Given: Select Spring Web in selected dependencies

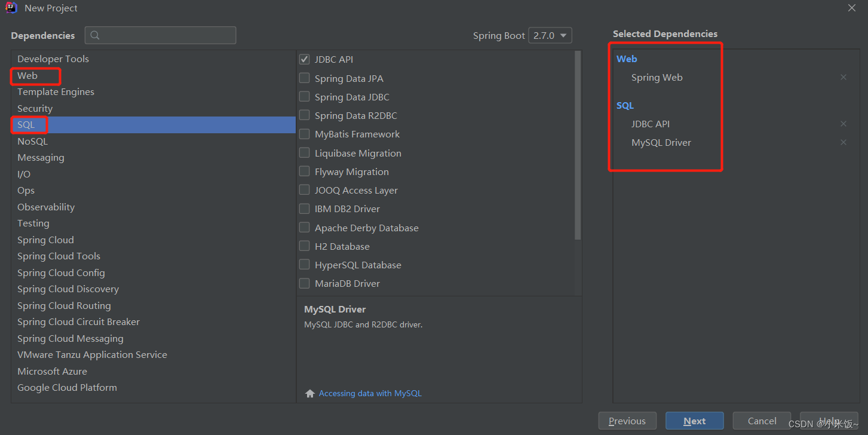Looking at the screenshot, I should click(657, 77).
